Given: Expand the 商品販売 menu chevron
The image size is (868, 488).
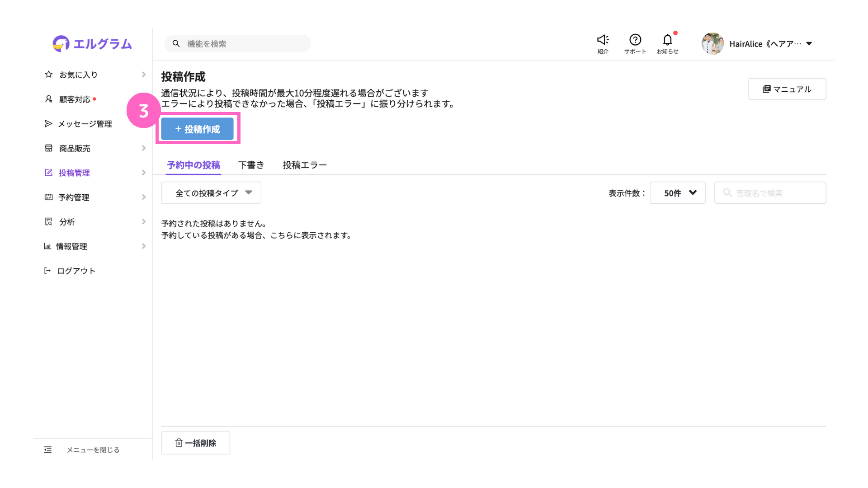Looking at the screenshot, I should [x=144, y=148].
